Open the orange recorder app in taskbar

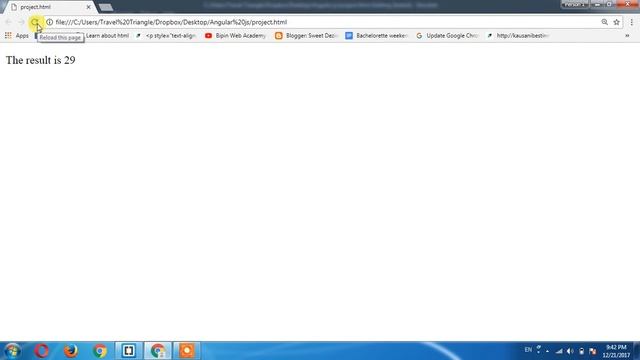pyautogui.click(x=187, y=351)
